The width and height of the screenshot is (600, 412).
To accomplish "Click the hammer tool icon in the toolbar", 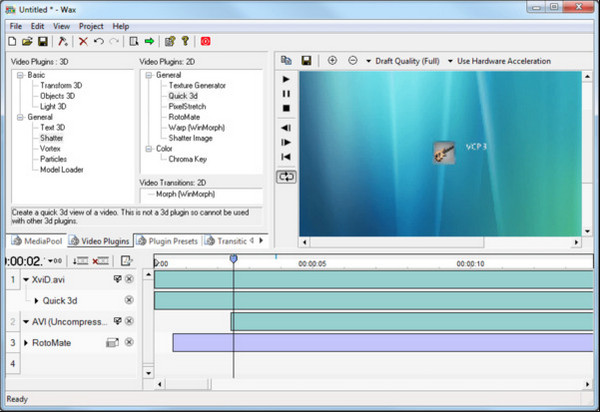I will click(63, 41).
